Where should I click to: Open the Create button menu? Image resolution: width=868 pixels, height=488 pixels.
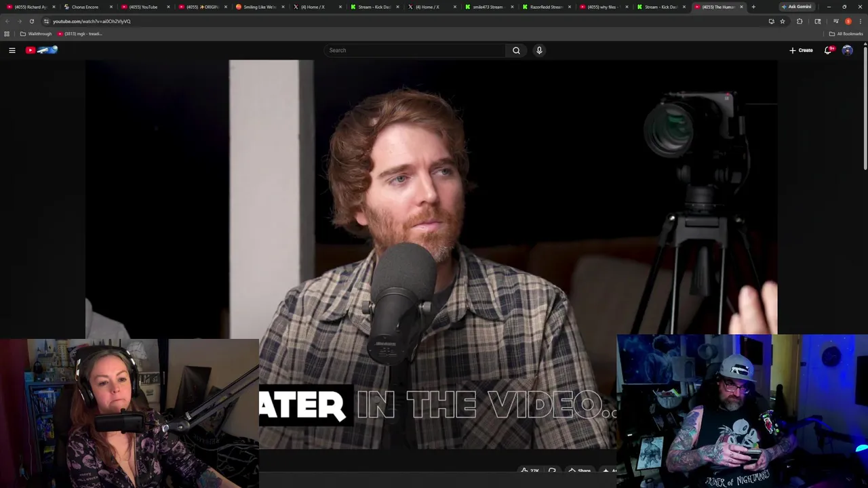(801, 50)
